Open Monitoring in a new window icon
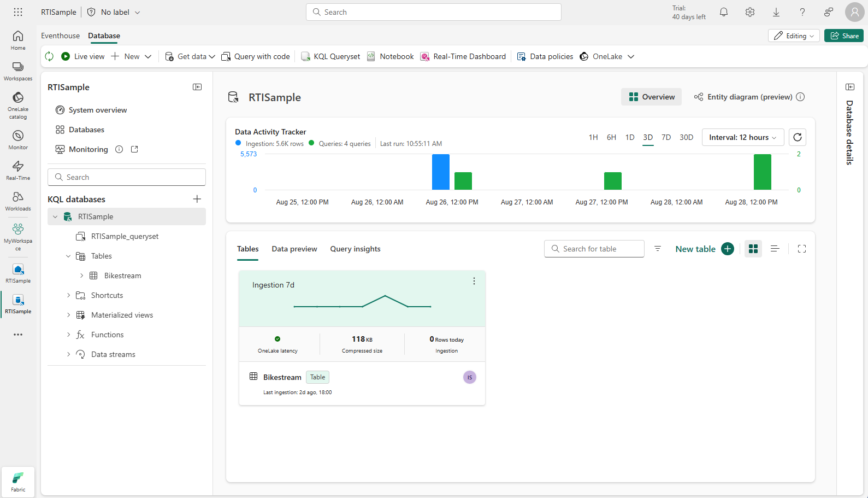 pos(134,149)
